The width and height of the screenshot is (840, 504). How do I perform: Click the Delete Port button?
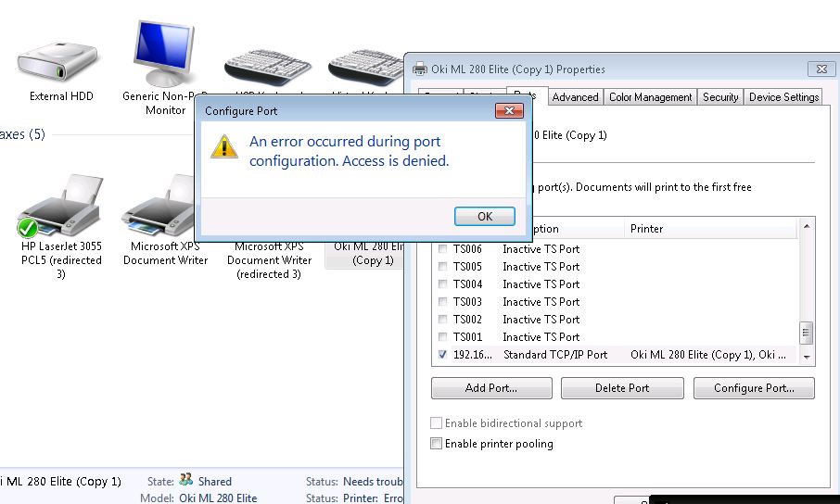[622, 388]
